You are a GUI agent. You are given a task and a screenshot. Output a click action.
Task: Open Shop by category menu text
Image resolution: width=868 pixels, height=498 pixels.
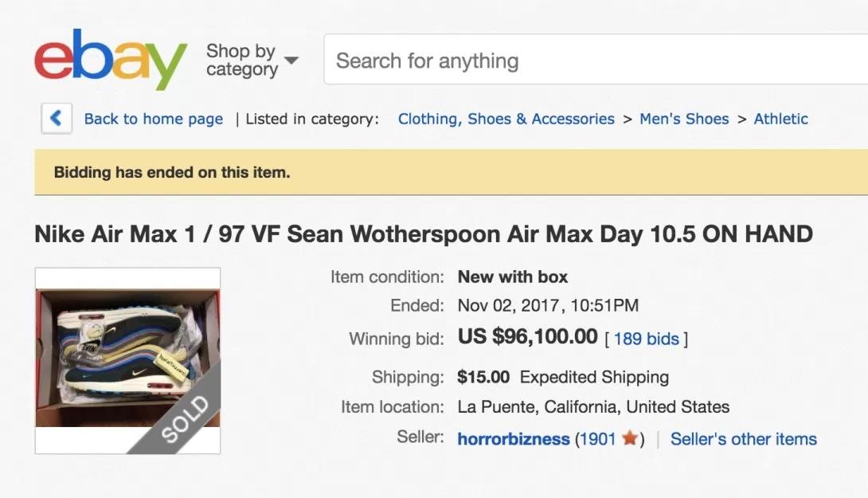tap(241, 61)
